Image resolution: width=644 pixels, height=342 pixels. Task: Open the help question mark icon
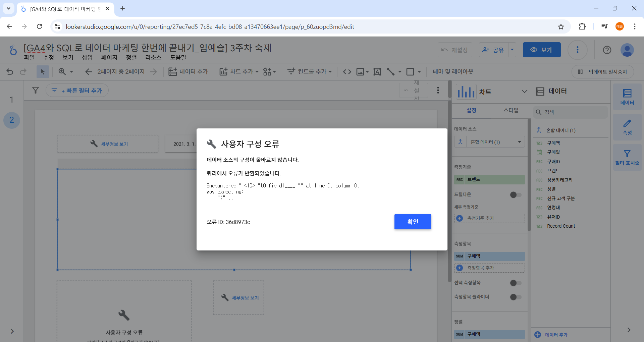[607, 50]
